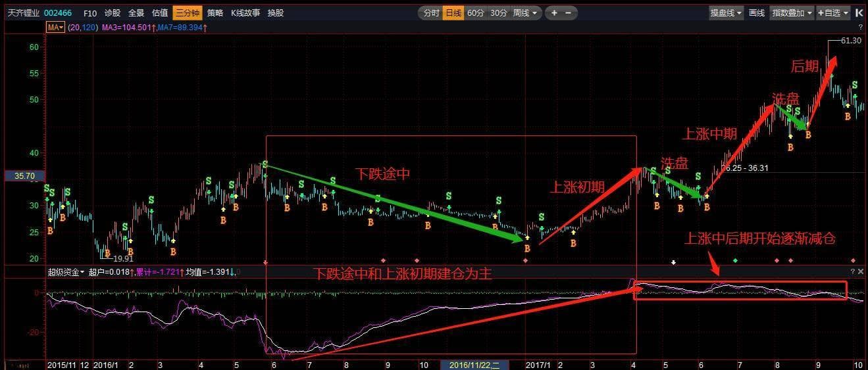
Task: Click the 超户=0.018 indicator value
Action: pyautogui.click(x=111, y=271)
